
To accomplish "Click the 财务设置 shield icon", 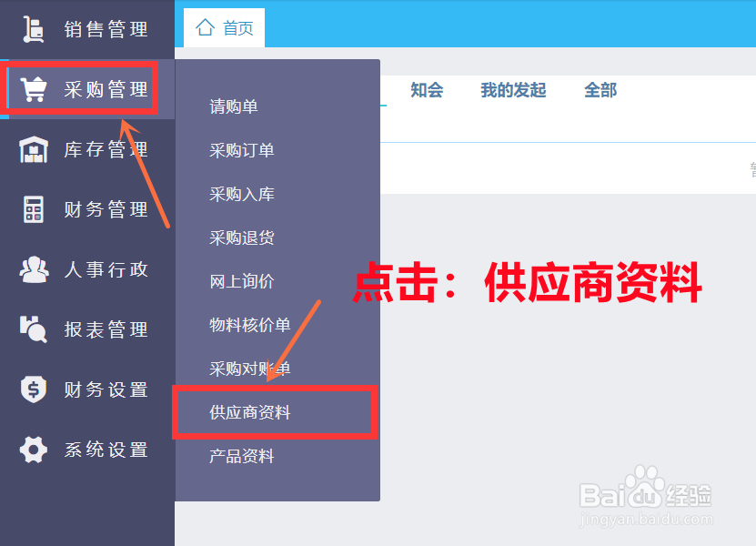I will point(30,389).
